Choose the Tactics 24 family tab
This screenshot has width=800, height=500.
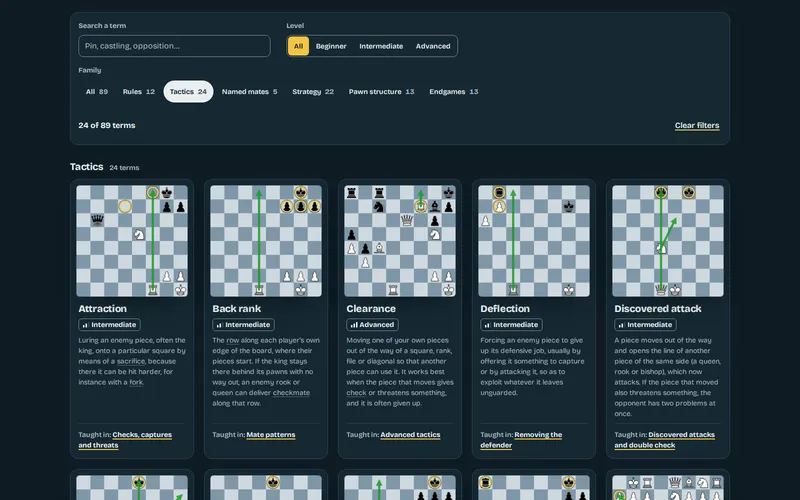188,92
